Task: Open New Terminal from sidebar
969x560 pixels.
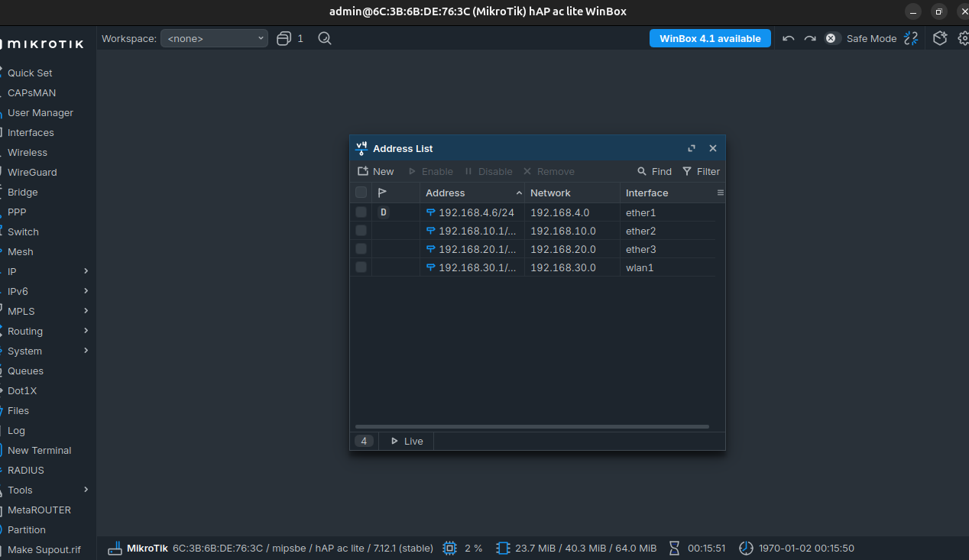Action: pos(39,450)
